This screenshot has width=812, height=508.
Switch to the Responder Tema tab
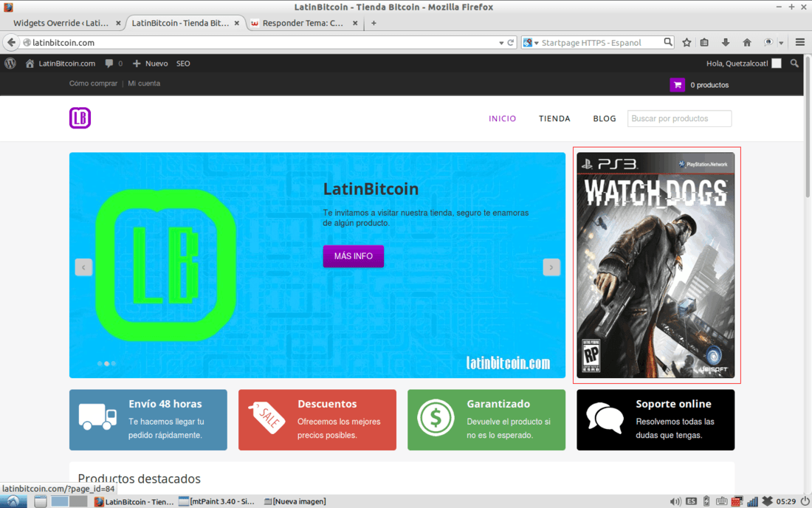[303, 23]
